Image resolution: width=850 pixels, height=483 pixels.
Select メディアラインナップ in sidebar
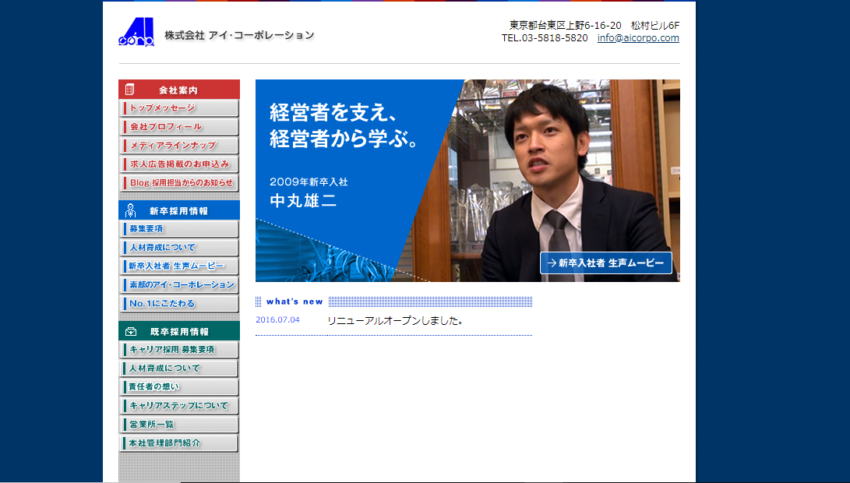(x=178, y=145)
